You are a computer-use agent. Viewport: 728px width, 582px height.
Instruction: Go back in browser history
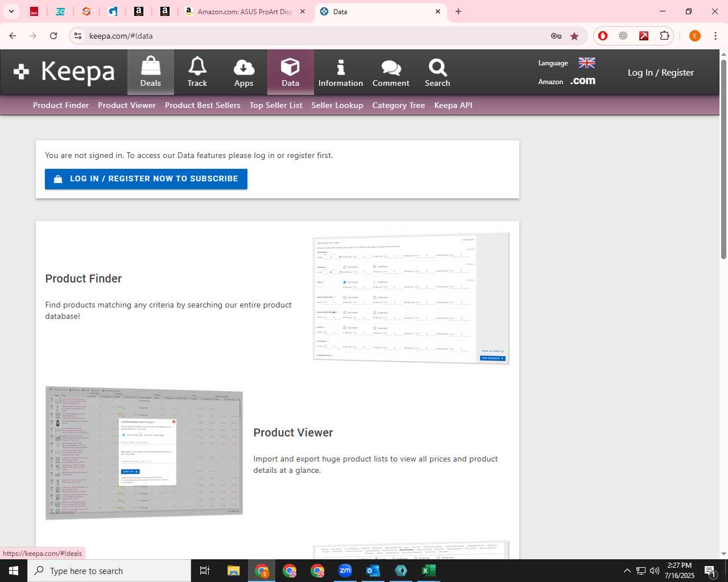click(x=13, y=36)
